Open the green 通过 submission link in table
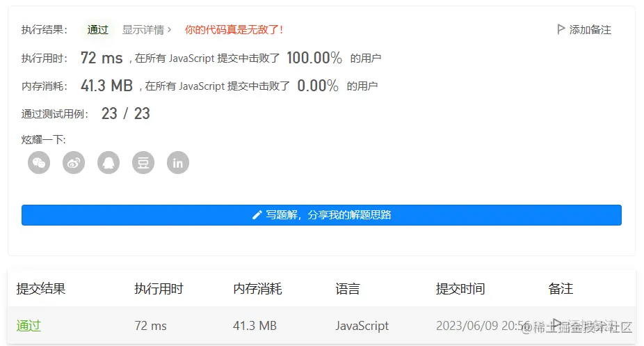Screen dimensions: 644x346 [29, 326]
